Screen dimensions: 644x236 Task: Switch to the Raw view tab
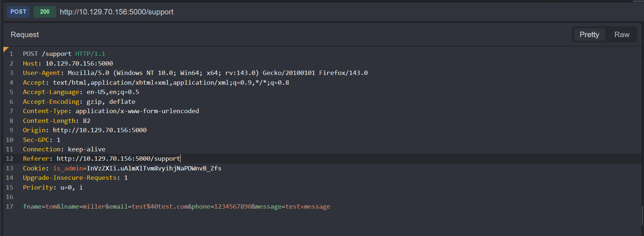tap(622, 35)
